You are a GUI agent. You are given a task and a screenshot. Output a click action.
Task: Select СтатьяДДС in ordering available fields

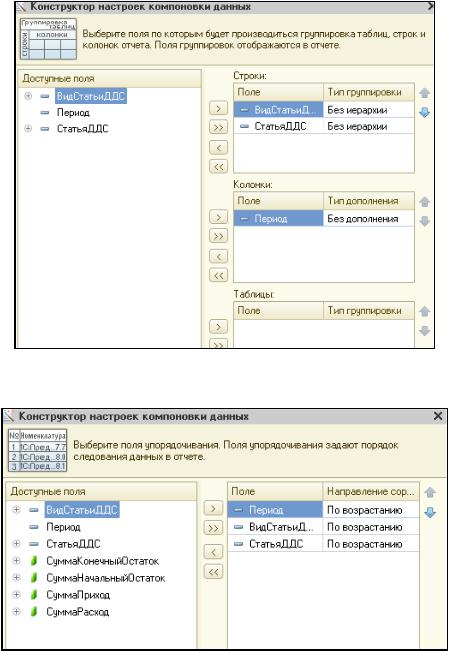tap(73, 544)
